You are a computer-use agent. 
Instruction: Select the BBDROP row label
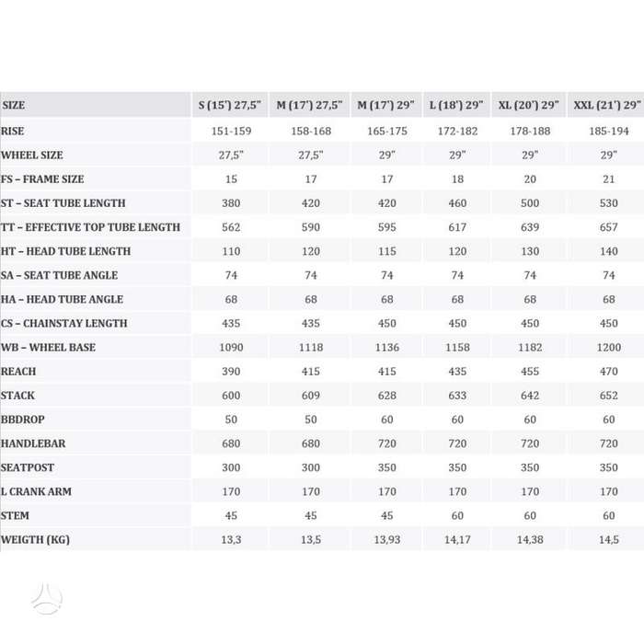(x=23, y=420)
